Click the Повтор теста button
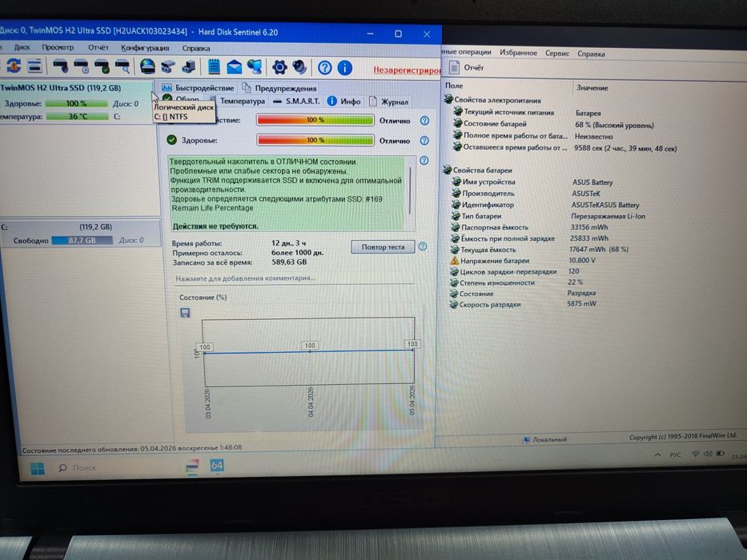 (x=383, y=246)
